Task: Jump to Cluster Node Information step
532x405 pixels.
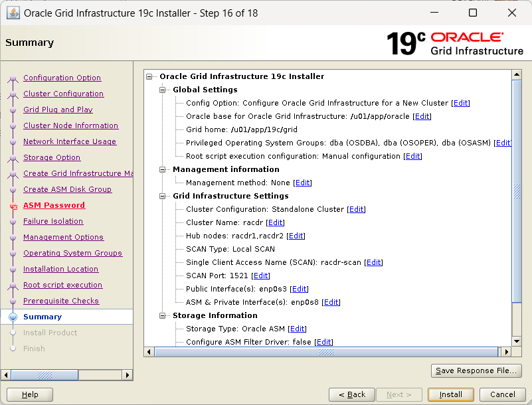Action: [x=70, y=125]
